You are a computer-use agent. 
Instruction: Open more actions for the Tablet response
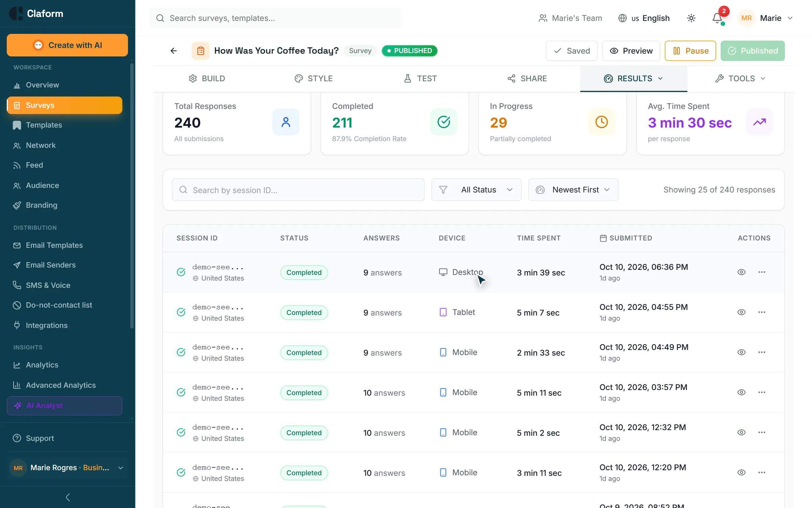pyautogui.click(x=762, y=312)
